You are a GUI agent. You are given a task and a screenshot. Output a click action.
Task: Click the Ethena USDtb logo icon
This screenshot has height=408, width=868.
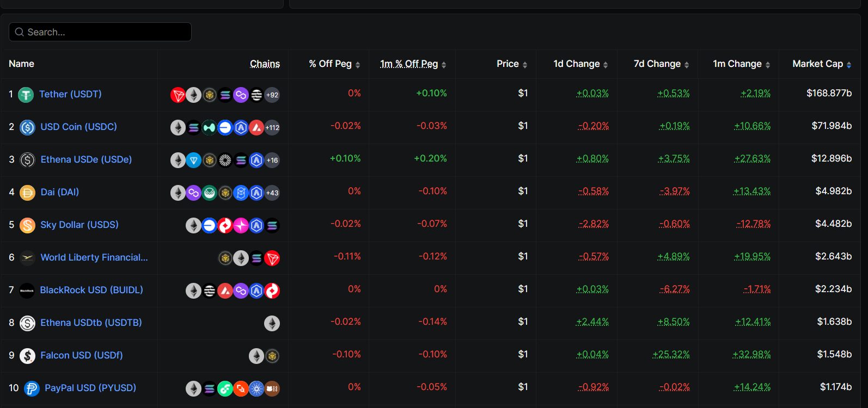point(27,323)
